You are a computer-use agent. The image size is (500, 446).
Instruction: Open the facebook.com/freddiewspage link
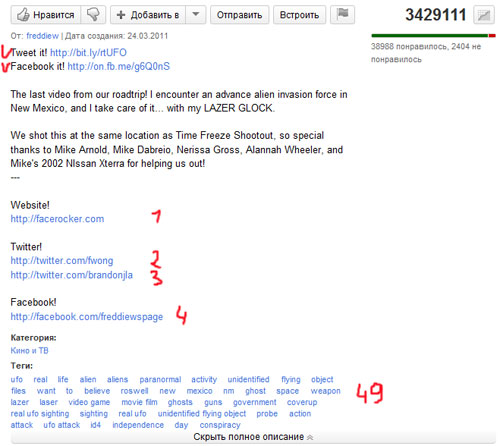[x=87, y=317]
